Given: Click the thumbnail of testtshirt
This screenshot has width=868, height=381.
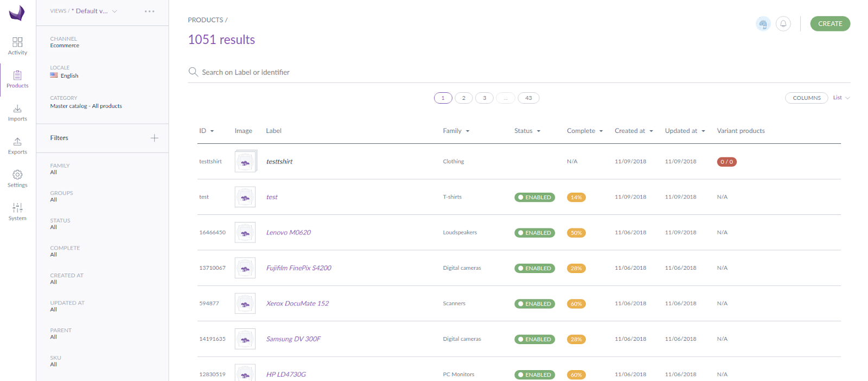Looking at the screenshot, I should pos(245,162).
